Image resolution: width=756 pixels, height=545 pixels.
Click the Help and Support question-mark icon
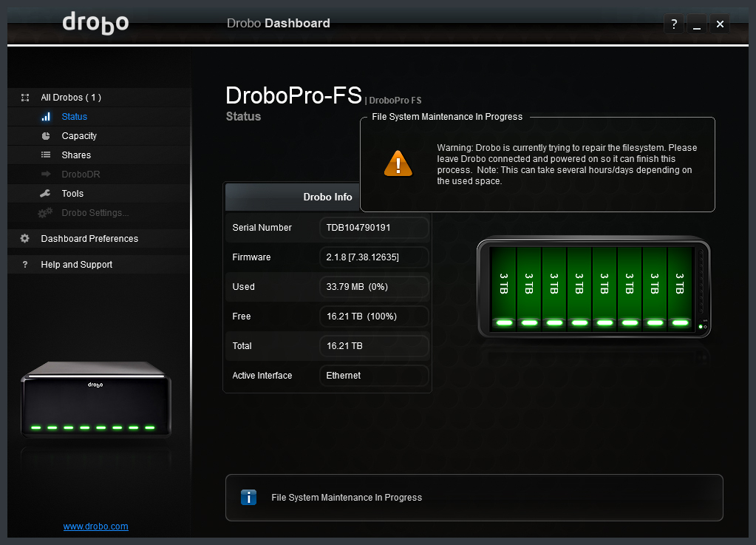(x=25, y=264)
